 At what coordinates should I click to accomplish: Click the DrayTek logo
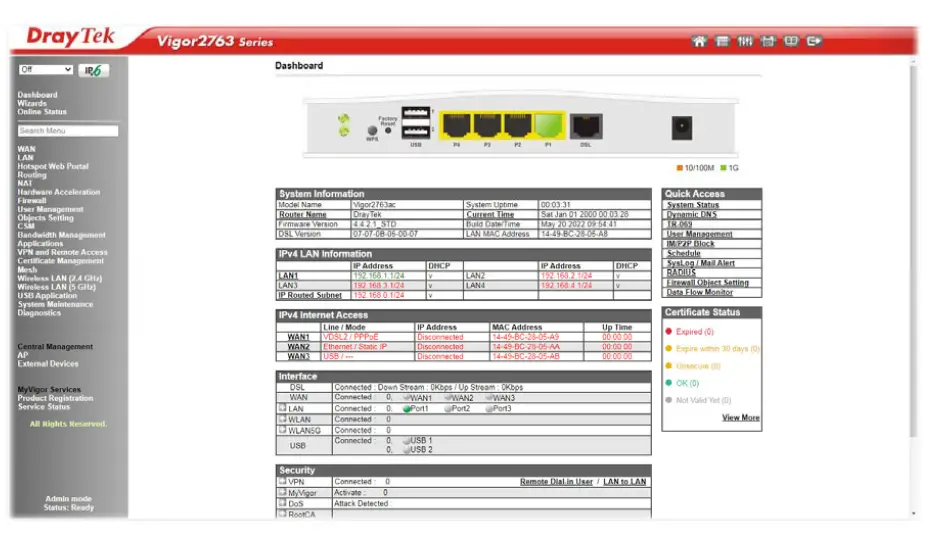pos(70,37)
